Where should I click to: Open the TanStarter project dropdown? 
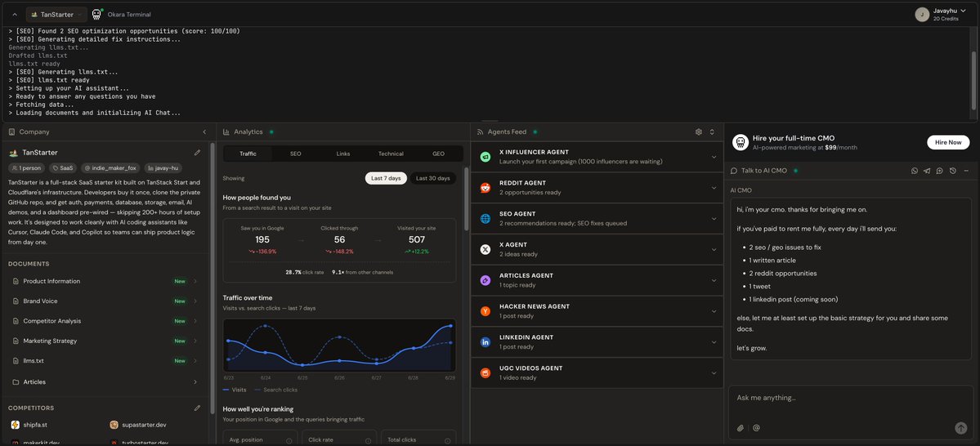(x=56, y=15)
